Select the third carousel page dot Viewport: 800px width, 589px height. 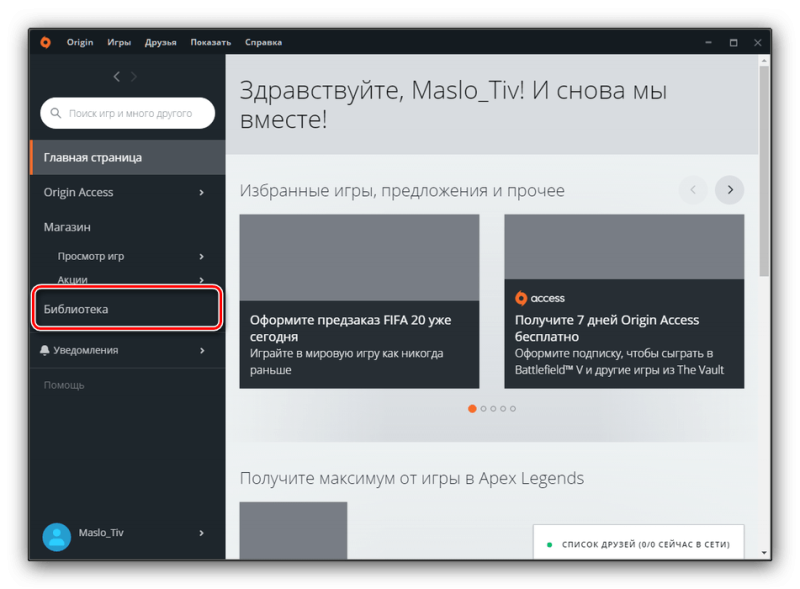[x=493, y=409]
